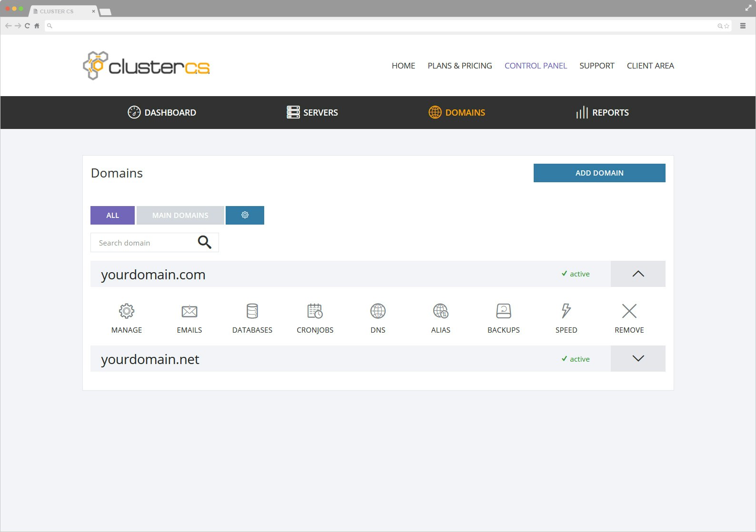Screen dimensions: 756x532
Task: Collapse yourdomain.com panel with up chevron
Action: coord(638,274)
